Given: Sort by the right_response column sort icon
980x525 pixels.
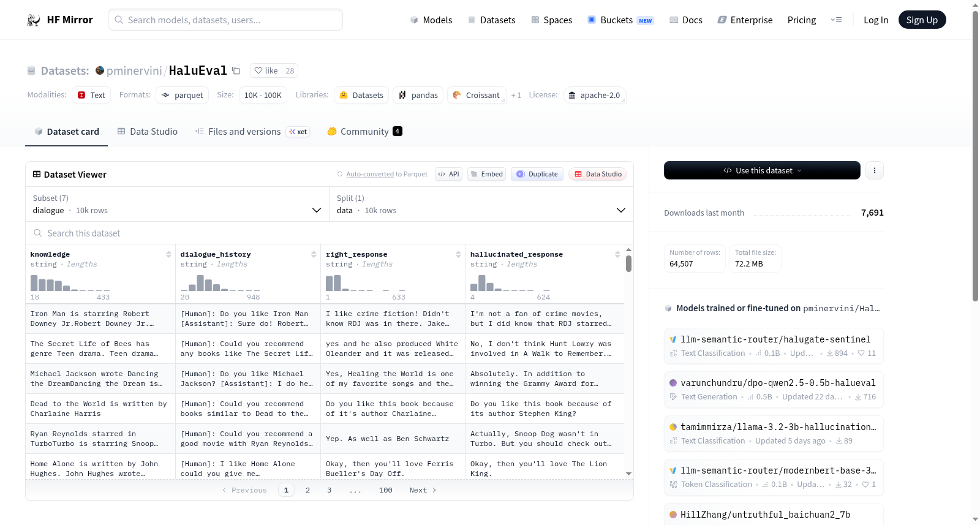Looking at the screenshot, I should tap(458, 254).
